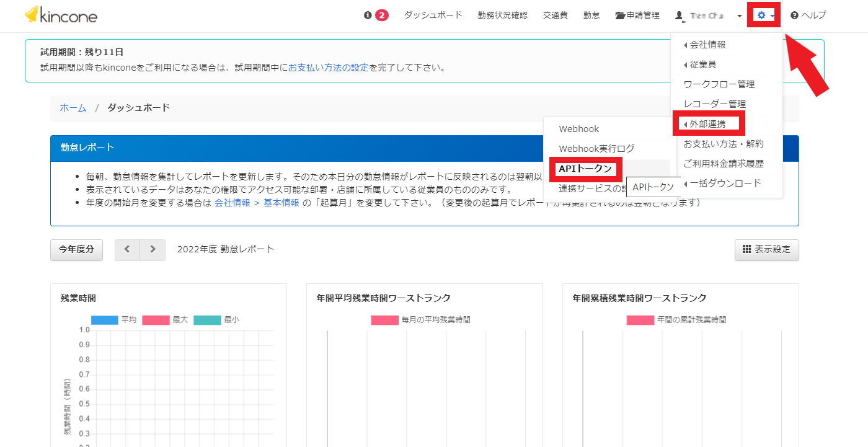Open 勤怠 in the top navigation
This screenshot has width=868, height=447.
coord(591,15)
